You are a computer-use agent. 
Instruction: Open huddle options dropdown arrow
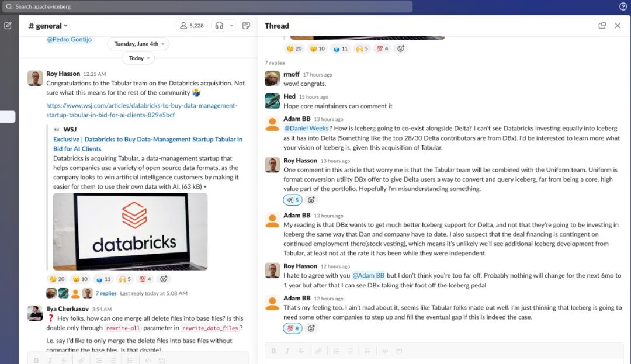[232, 26]
